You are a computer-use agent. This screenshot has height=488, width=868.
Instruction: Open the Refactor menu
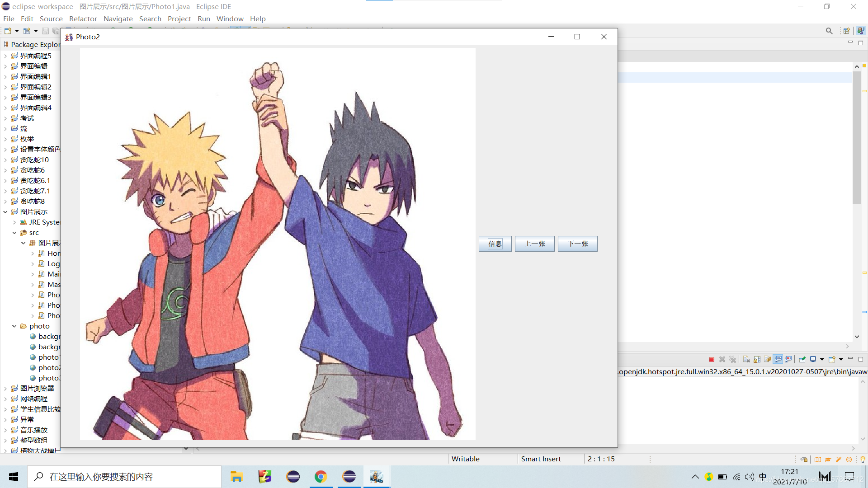point(83,19)
